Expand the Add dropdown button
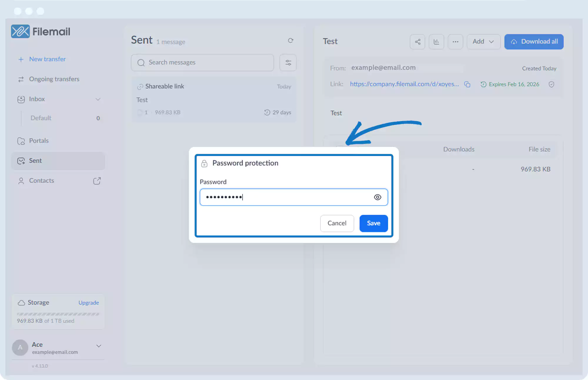 (483, 42)
